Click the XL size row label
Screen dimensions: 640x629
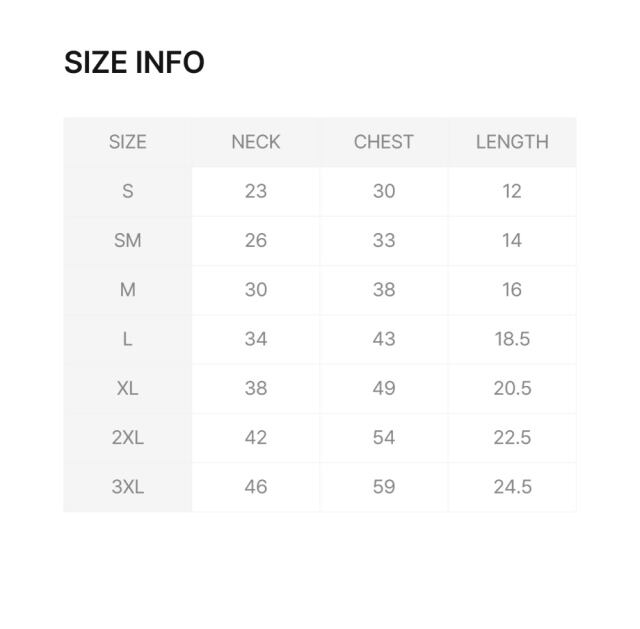pyautogui.click(x=127, y=388)
